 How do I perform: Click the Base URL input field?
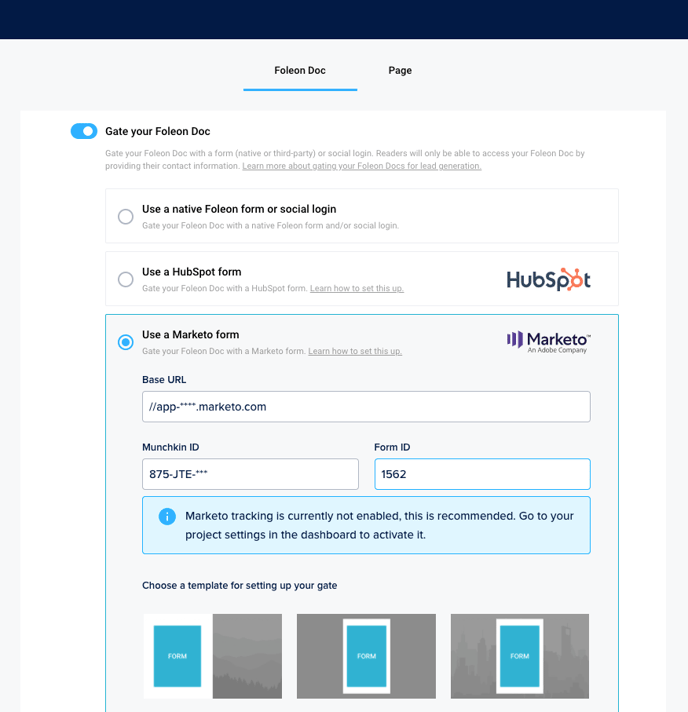pyautogui.click(x=366, y=407)
